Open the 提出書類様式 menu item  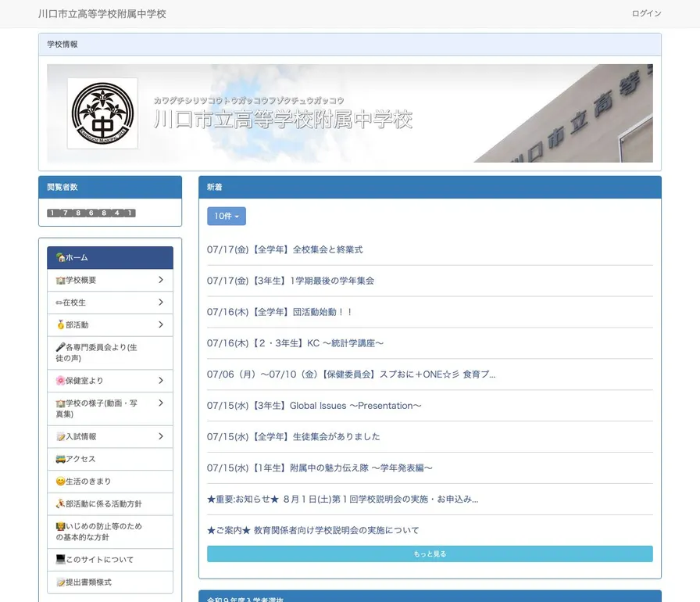coord(110,582)
